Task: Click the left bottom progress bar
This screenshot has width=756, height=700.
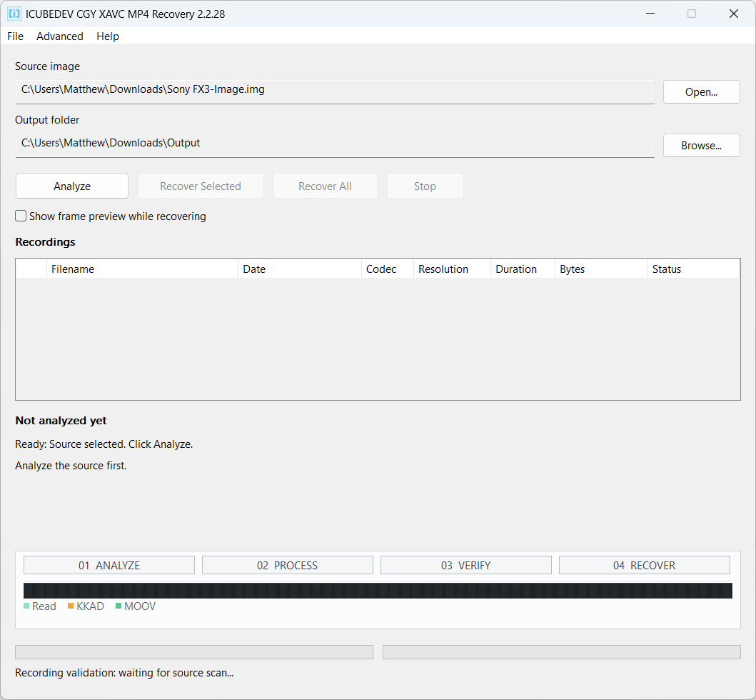Action: (x=194, y=651)
